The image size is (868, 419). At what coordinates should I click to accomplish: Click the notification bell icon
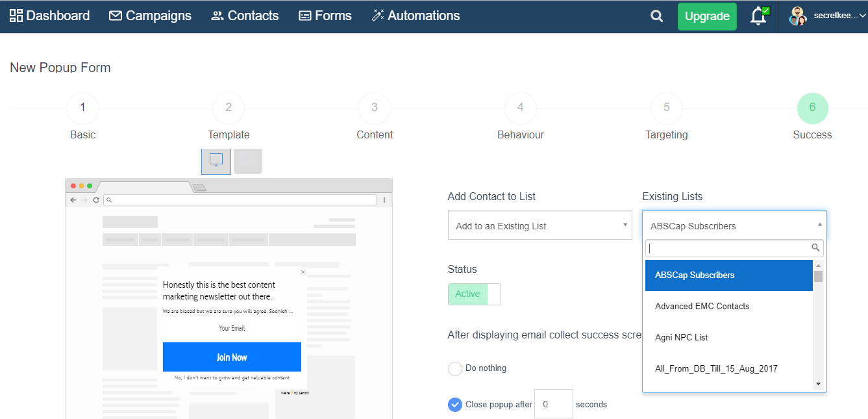tap(758, 16)
